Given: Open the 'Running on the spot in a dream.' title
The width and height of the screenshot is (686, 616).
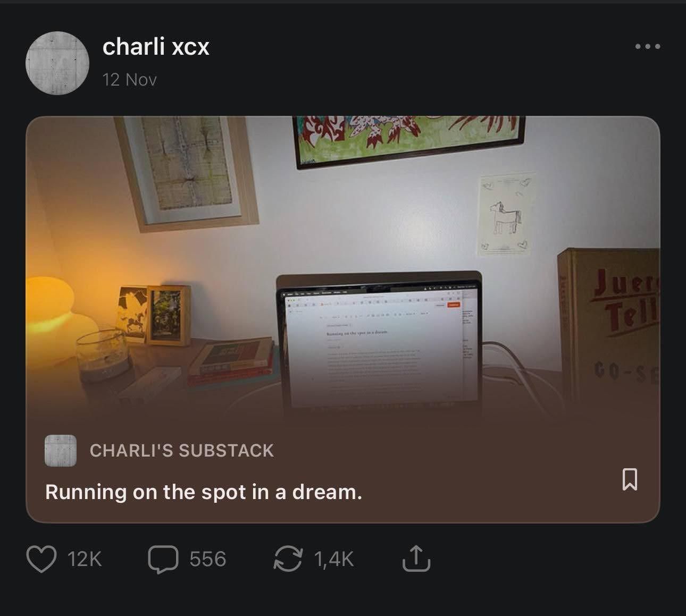Looking at the screenshot, I should pyautogui.click(x=204, y=492).
